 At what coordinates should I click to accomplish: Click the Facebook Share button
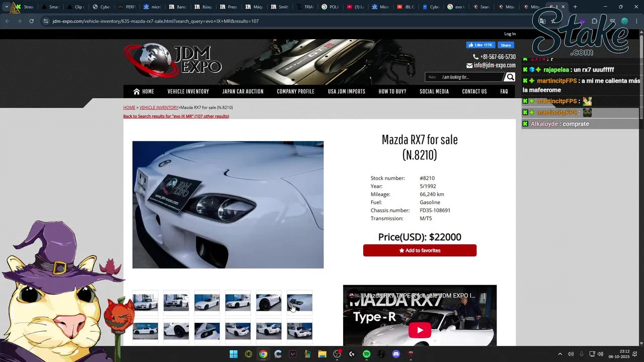(x=505, y=45)
